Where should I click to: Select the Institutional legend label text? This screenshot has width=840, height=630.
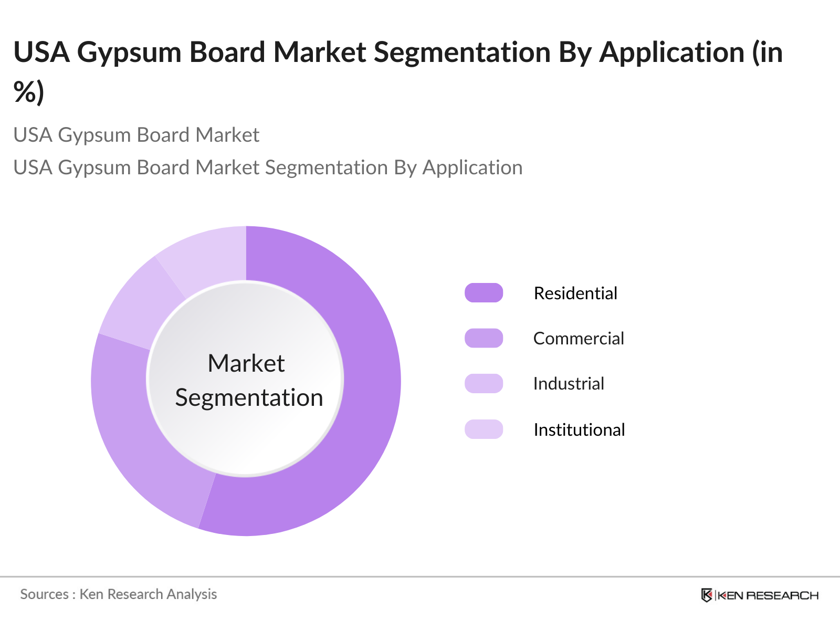pyautogui.click(x=579, y=429)
